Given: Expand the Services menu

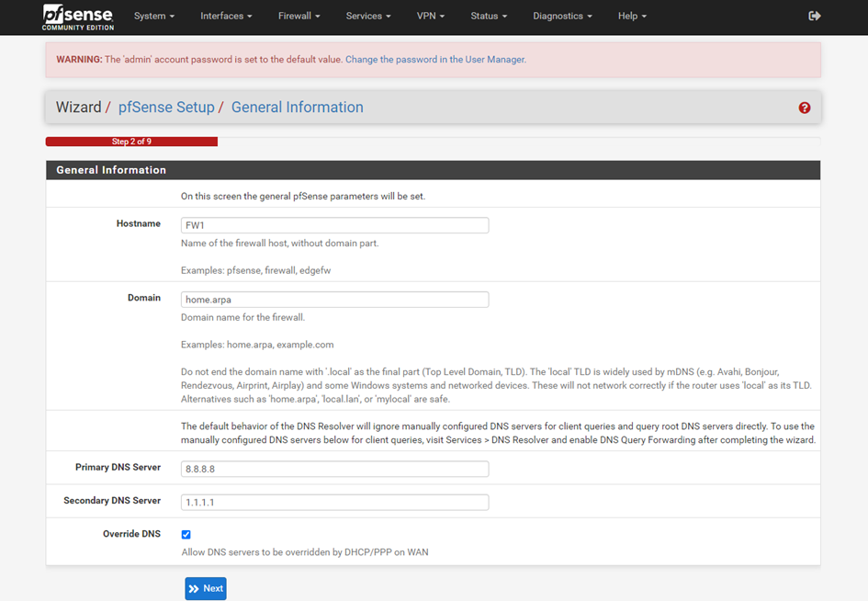Looking at the screenshot, I should [368, 16].
